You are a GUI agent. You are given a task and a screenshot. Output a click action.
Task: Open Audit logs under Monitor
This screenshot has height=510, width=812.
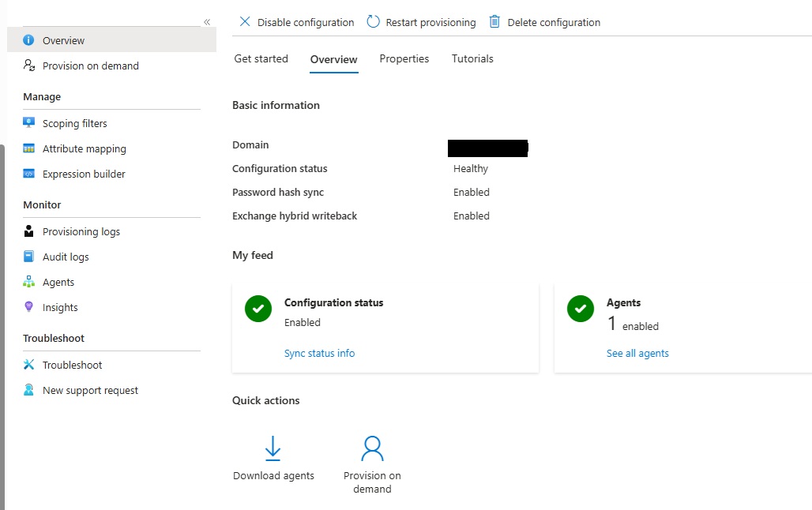click(66, 257)
